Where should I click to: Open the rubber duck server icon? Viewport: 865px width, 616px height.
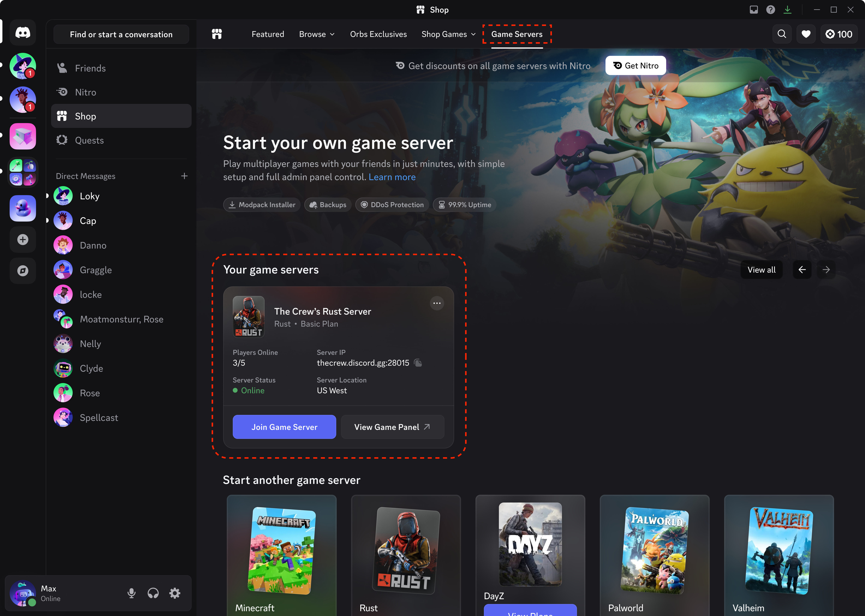coord(23,208)
